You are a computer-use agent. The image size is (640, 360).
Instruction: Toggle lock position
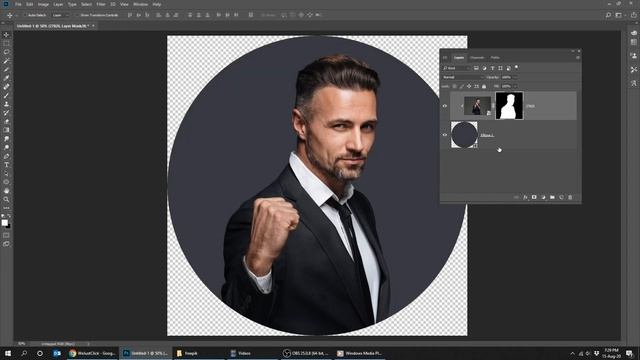click(x=469, y=86)
